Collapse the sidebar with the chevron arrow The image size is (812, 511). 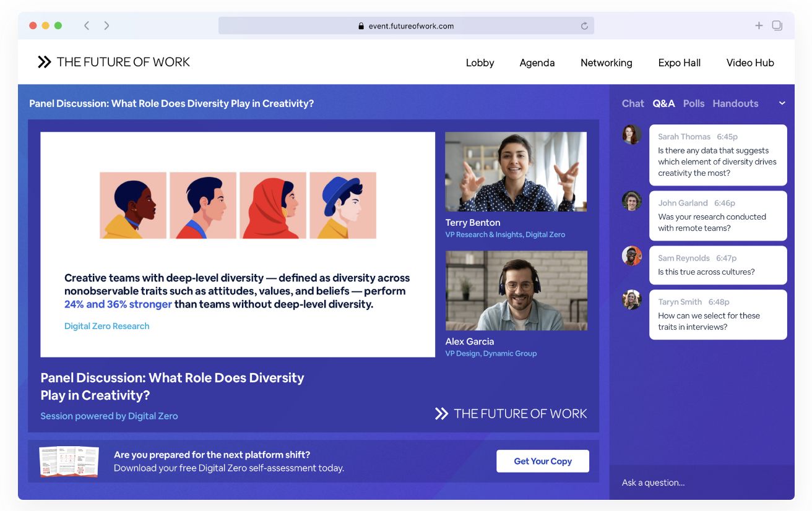[782, 103]
